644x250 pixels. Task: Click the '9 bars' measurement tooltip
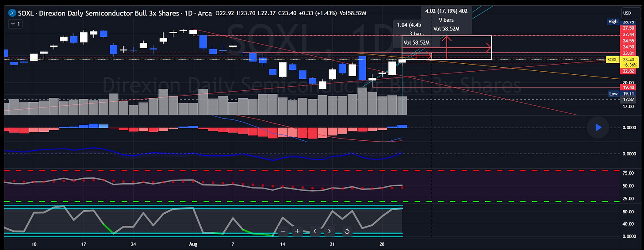(x=446, y=20)
